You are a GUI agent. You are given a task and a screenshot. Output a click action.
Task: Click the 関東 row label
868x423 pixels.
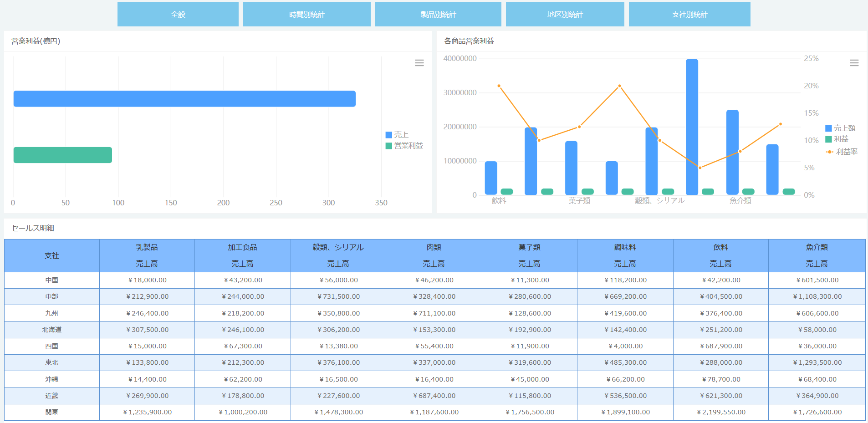coord(52,412)
